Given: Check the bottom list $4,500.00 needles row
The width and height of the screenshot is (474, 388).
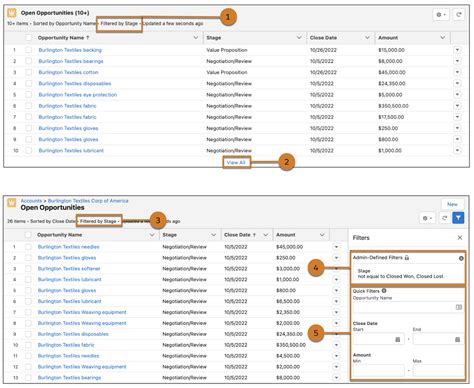Looking at the screenshot, I should point(28,356).
